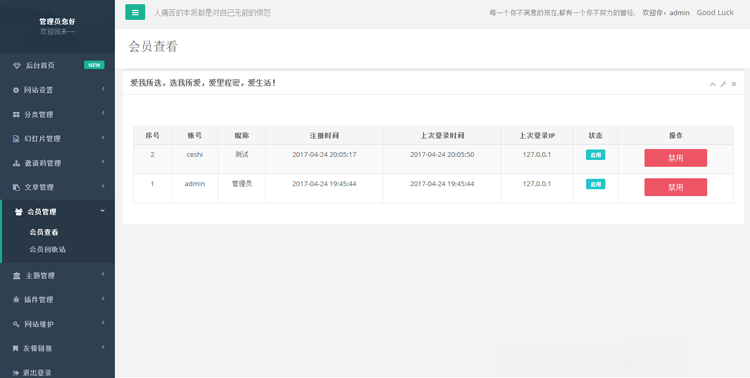Click the sitemap icon beside 邀请码管理
The width and height of the screenshot is (750, 378).
pyautogui.click(x=16, y=163)
